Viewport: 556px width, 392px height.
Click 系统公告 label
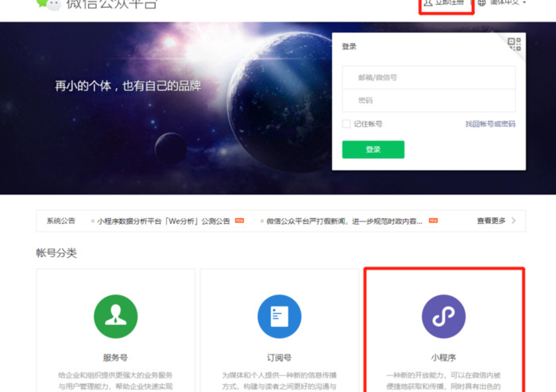point(60,221)
